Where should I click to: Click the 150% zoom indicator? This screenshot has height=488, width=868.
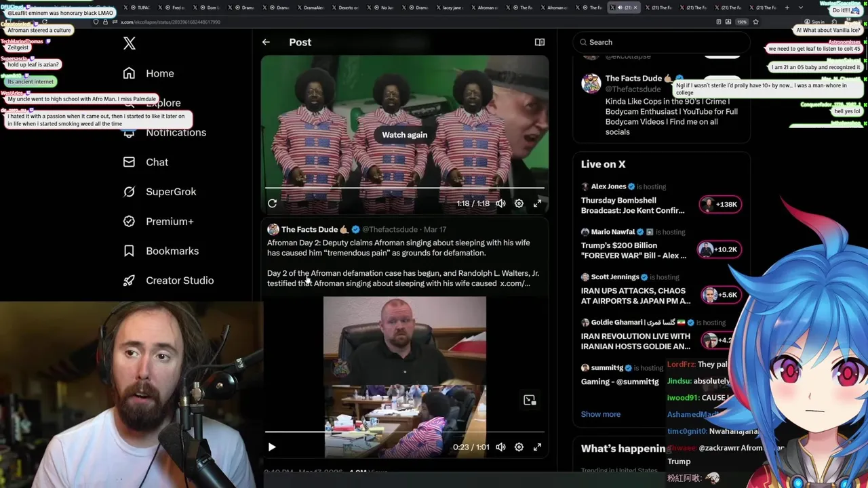[x=742, y=22]
